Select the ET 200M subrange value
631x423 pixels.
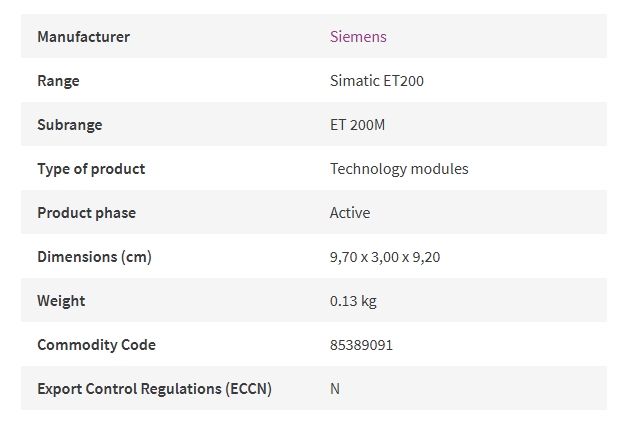[357, 125]
